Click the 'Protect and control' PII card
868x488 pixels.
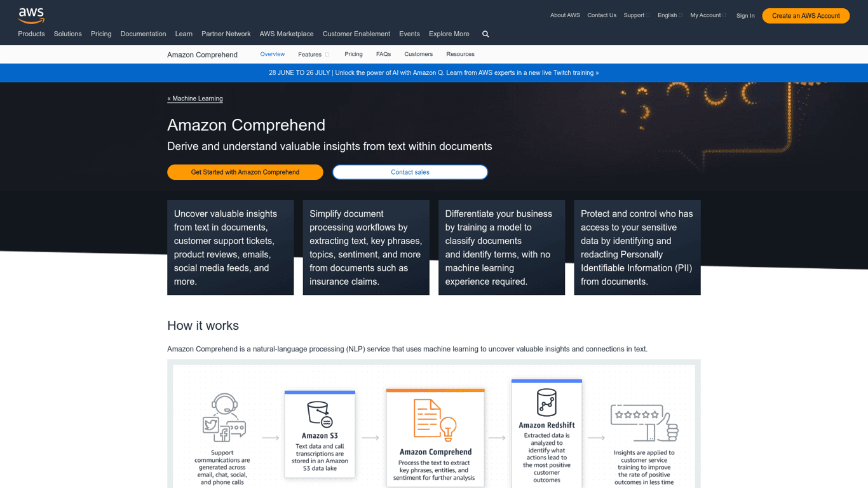(637, 248)
